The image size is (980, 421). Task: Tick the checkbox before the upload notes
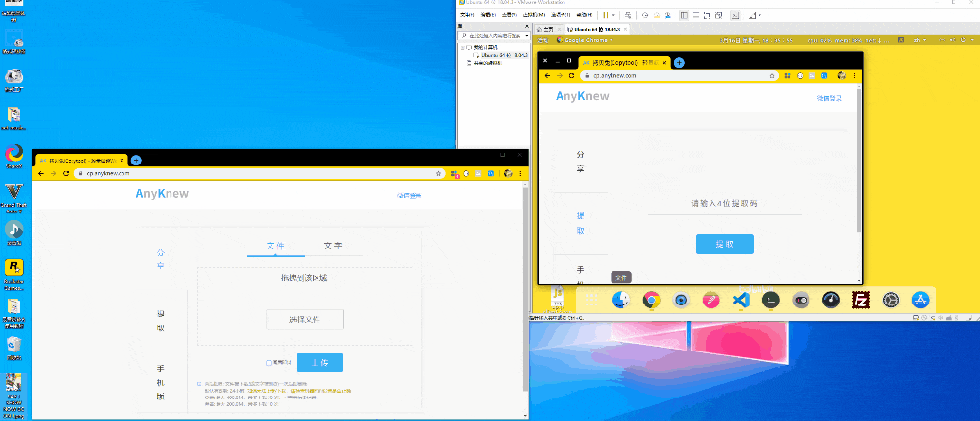coord(199,384)
